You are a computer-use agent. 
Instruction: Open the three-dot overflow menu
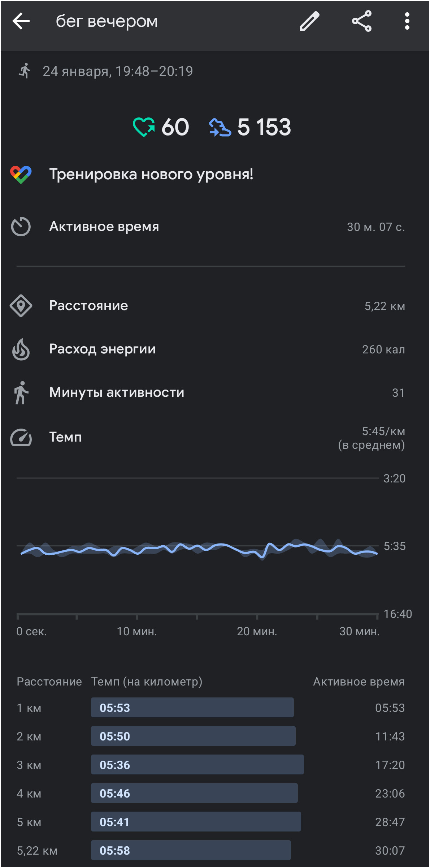[x=407, y=21]
